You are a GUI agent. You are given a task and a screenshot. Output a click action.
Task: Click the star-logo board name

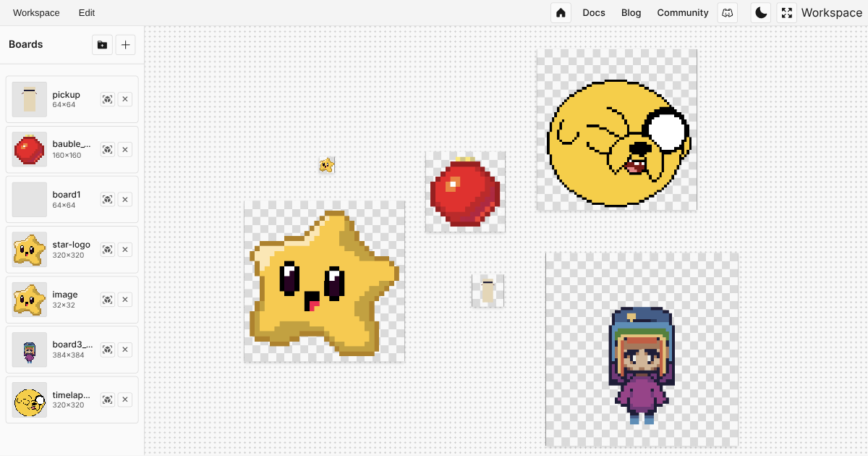(x=72, y=245)
